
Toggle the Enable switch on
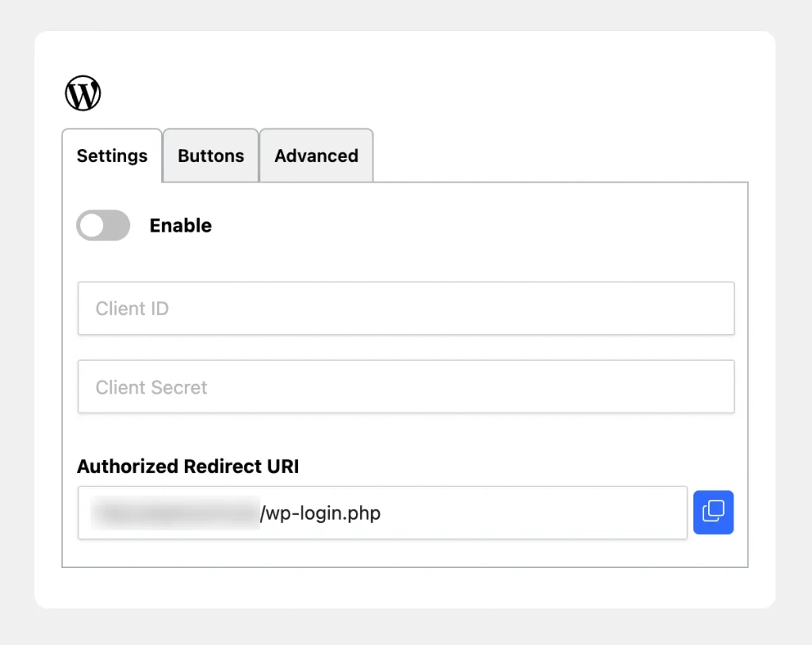(x=103, y=225)
